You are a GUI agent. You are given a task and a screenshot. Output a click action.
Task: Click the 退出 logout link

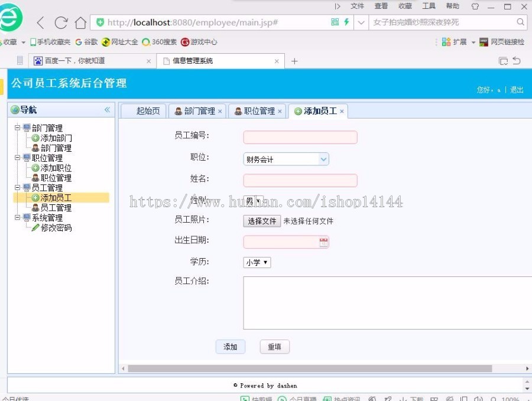pyautogui.click(x=517, y=90)
